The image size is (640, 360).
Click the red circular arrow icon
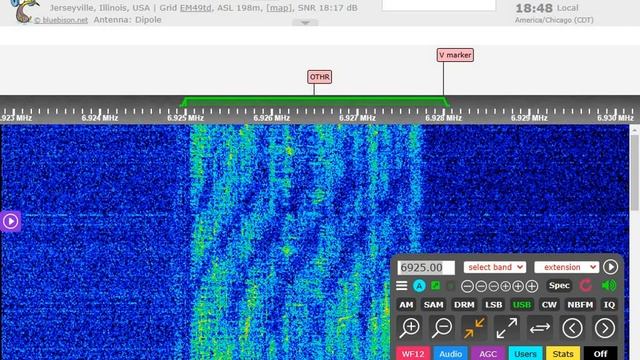click(586, 285)
